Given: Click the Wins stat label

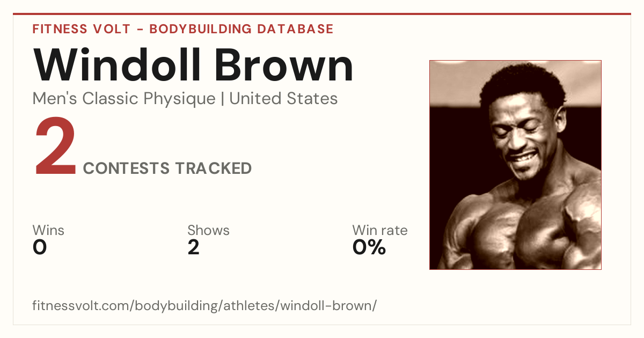Looking at the screenshot, I should [48, 231].
